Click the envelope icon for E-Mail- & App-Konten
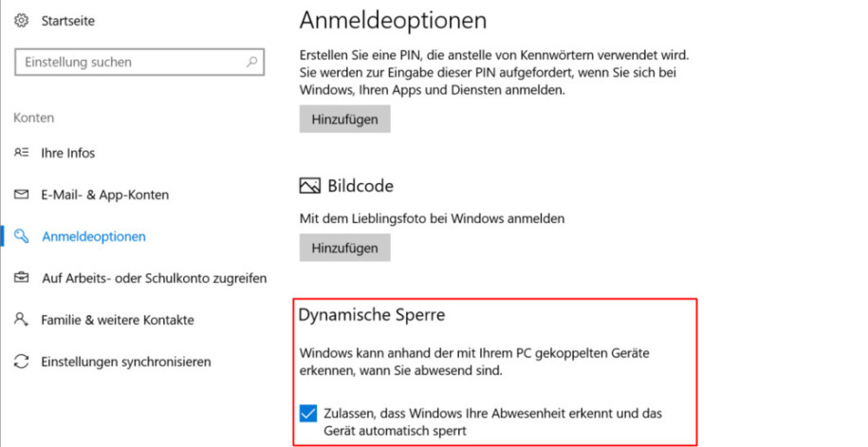Image resolution: width=868 pixels, height=447 pixels. click(21, 195)
